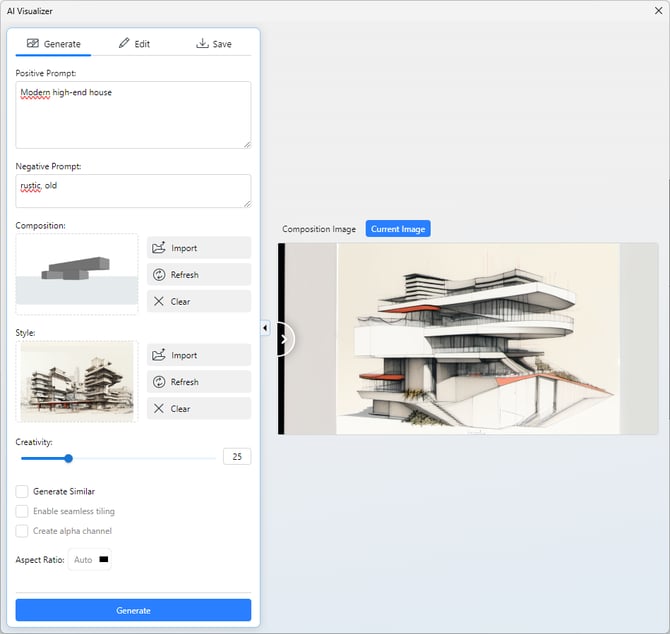The height and width of the screenshot is (634, 670).
Task: Toggle the Enable seamless tiling checkbox
Action: tap(22, 511)
